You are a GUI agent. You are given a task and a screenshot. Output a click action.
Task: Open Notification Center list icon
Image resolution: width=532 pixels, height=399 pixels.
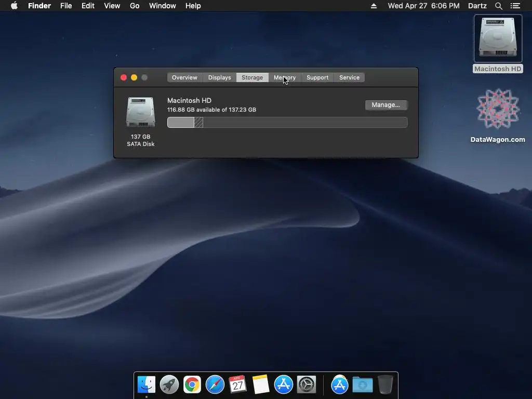[x=515, y=6]
